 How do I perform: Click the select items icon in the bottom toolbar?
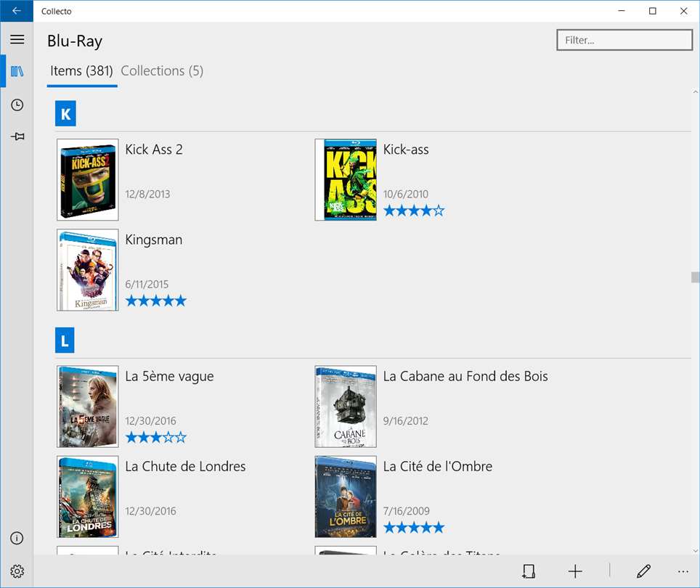click(x=529, y=571)
